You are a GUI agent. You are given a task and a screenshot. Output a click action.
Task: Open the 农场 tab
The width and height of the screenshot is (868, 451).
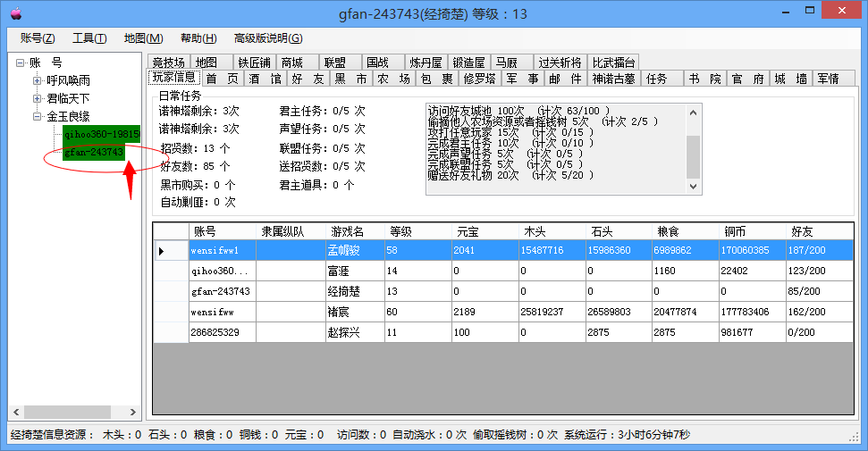pos(392,79)
